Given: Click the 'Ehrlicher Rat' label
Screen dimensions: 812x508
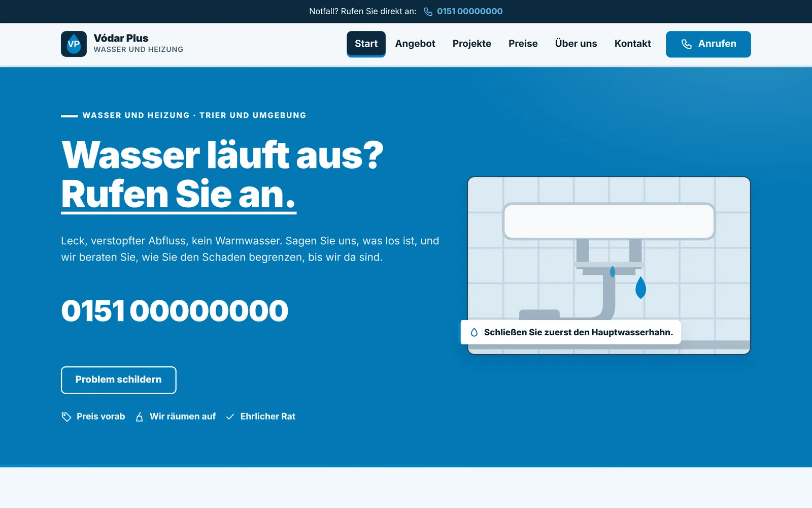Looking at the screenshot, I should click(x=267, y=417).
